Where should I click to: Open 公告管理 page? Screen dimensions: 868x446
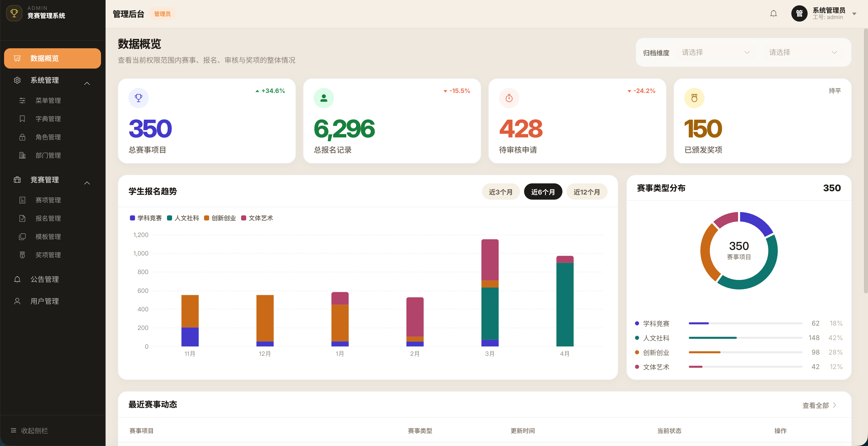(53, 279)
